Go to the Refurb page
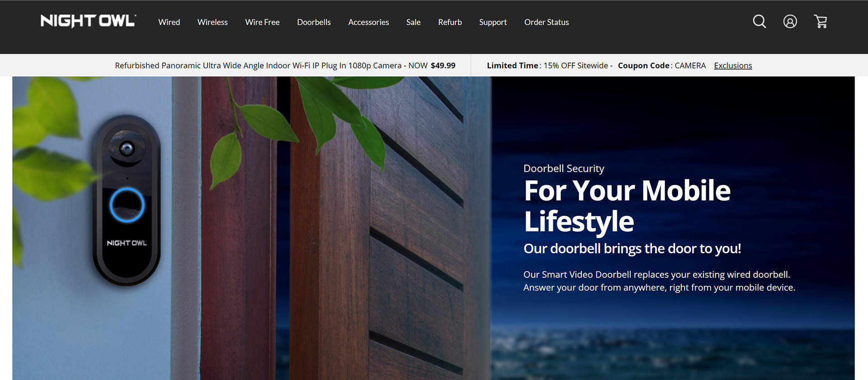 (x=450, y=22)
